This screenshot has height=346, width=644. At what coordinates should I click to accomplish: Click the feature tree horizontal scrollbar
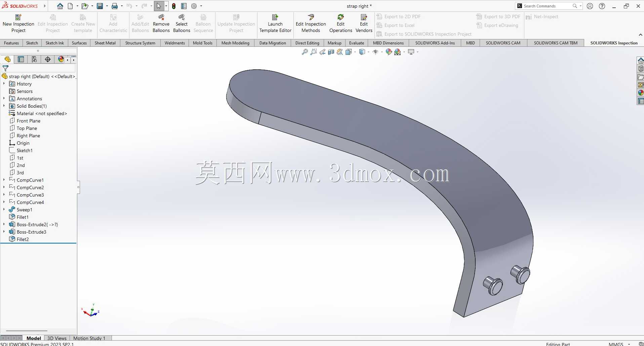click(x=27, y=331)
